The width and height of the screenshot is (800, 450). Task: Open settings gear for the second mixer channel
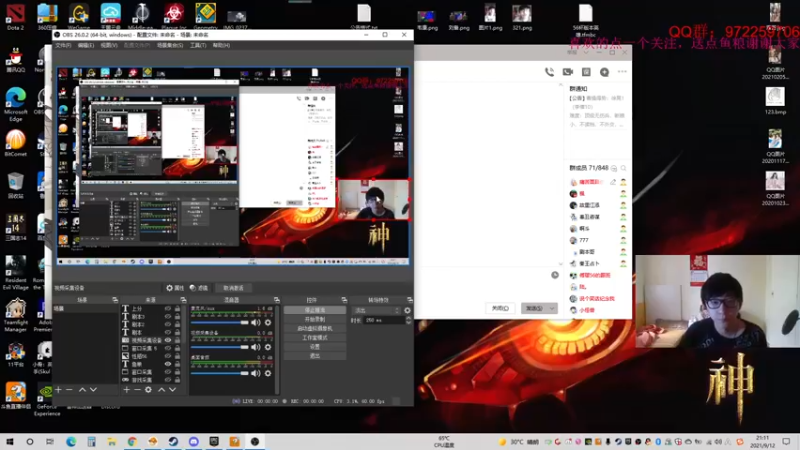(268, 347)
